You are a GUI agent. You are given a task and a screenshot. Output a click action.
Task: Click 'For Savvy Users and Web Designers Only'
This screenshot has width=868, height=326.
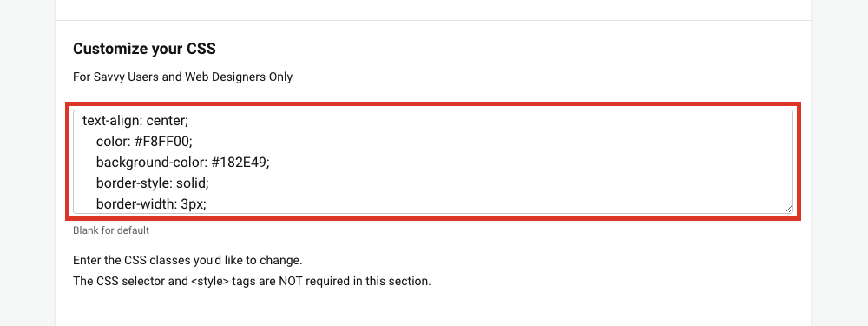pos(182,77)
